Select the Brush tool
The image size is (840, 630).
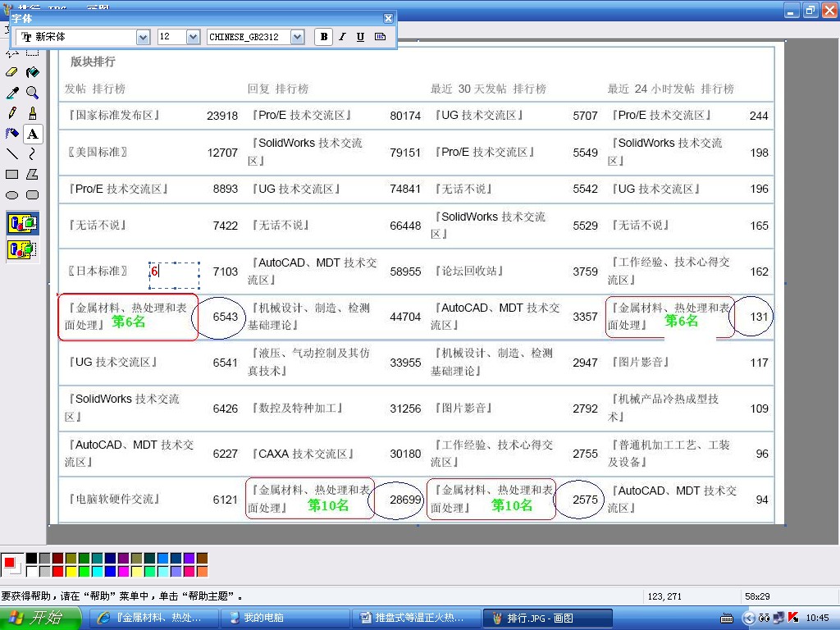tap(32, 113)
